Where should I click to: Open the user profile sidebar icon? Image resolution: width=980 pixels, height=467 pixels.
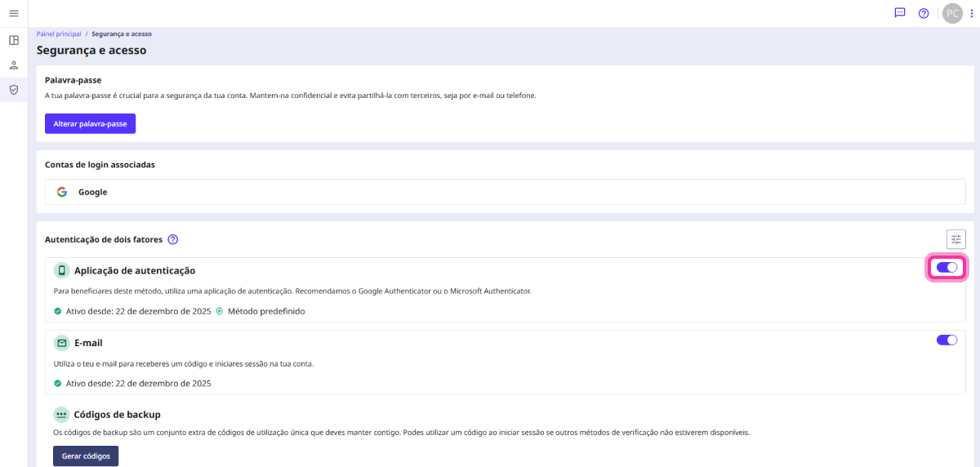pos(14,64)
